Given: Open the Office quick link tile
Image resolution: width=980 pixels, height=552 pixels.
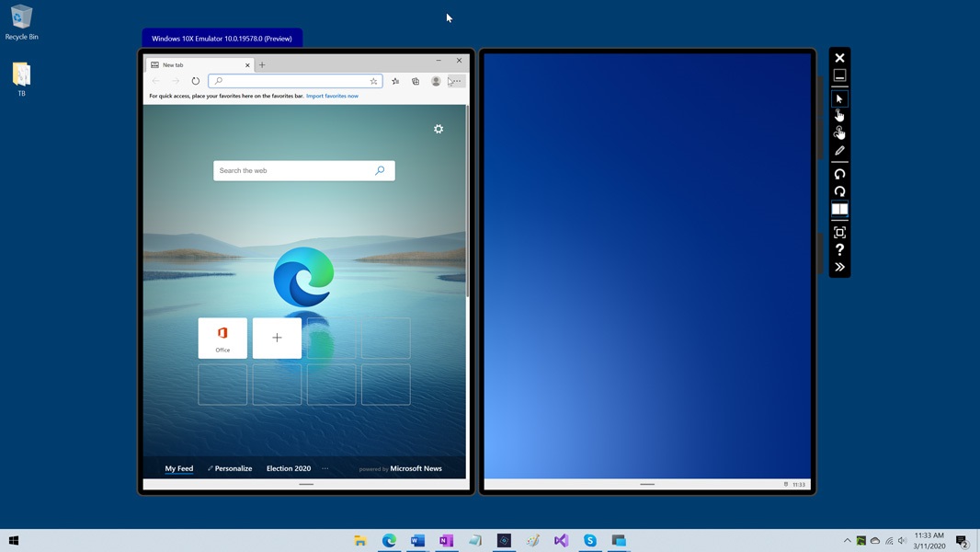Looking at the screenshot, I should tap(222, 339).
